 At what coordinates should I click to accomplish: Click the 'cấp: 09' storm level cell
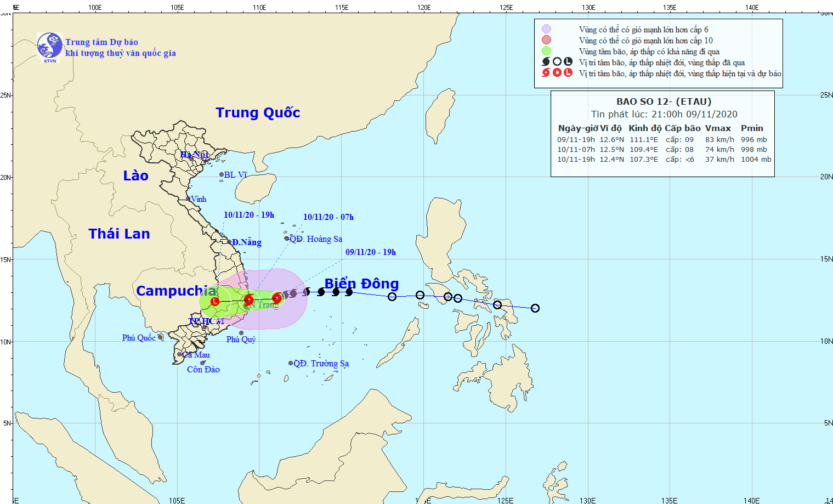click(679, 140)
